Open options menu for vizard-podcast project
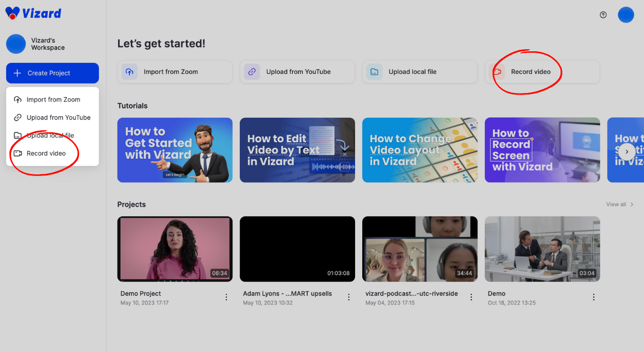644x352 pixels. (471, 297)
